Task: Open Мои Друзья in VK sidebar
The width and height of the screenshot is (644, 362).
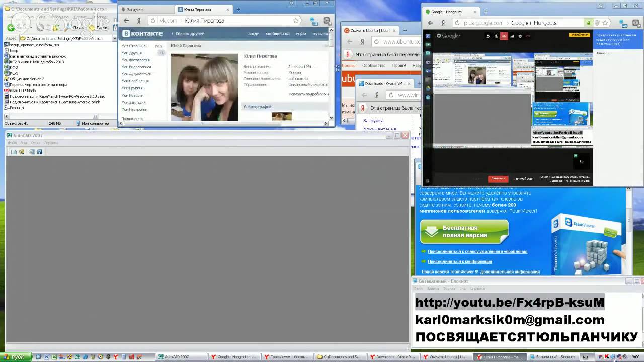Action: tap(131, 53)
